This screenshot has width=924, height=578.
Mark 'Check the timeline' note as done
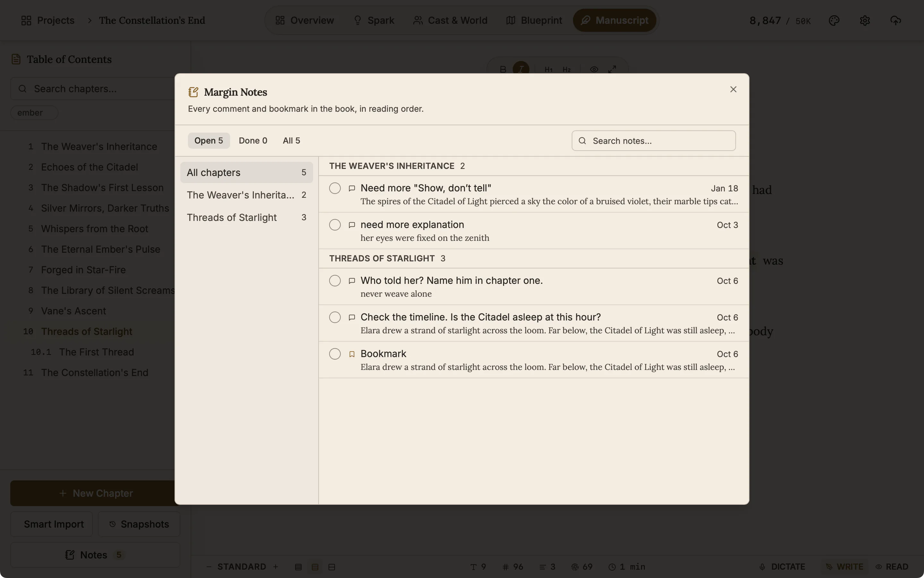coord(335,317)
